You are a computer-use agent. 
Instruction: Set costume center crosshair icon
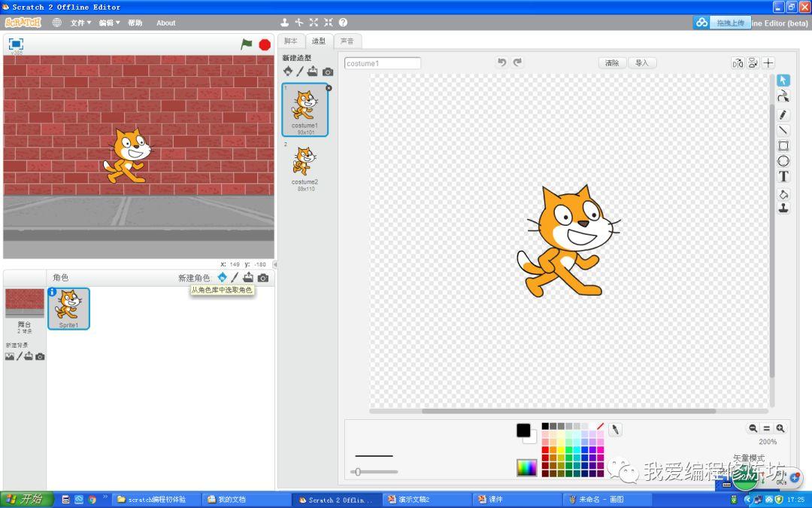coord(768,63)
